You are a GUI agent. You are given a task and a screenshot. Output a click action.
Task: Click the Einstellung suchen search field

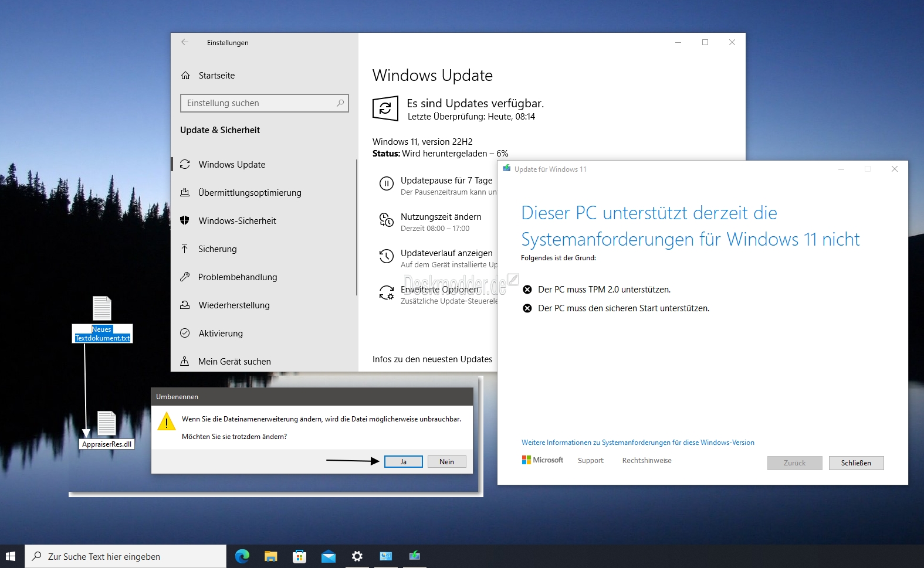[265, 103]
